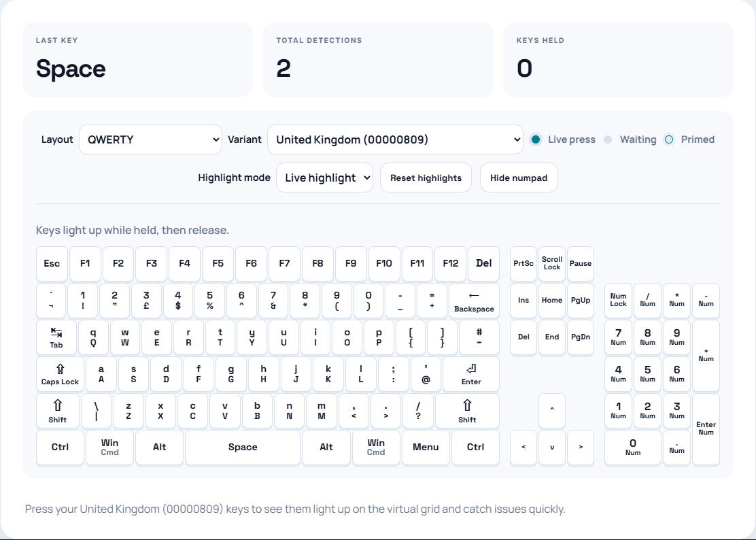Click the numpad slash Num key

click(647, 301)
